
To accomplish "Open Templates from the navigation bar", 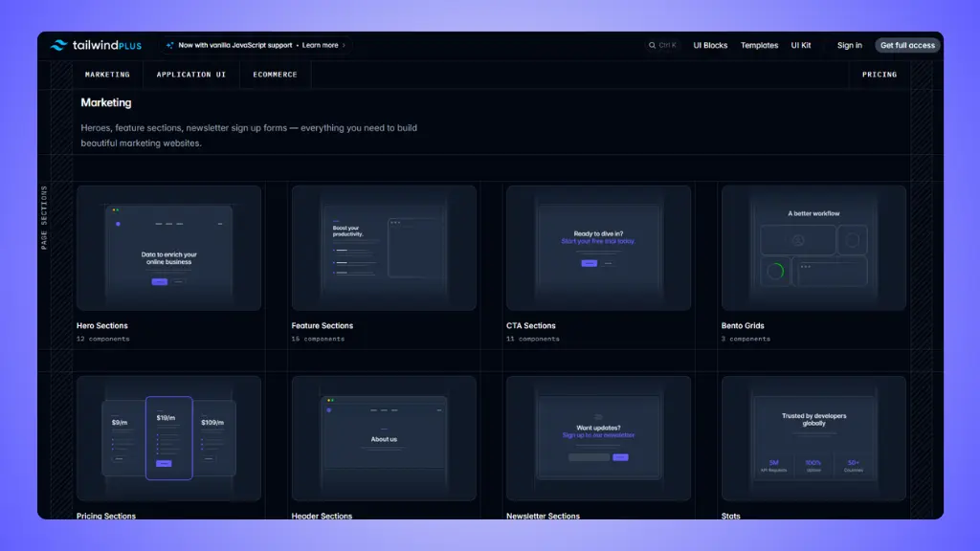I will click(759, 45).
